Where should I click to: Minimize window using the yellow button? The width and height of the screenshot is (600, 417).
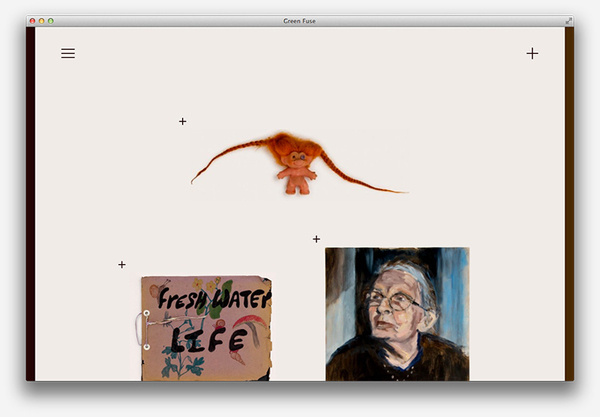click(42, 21)
